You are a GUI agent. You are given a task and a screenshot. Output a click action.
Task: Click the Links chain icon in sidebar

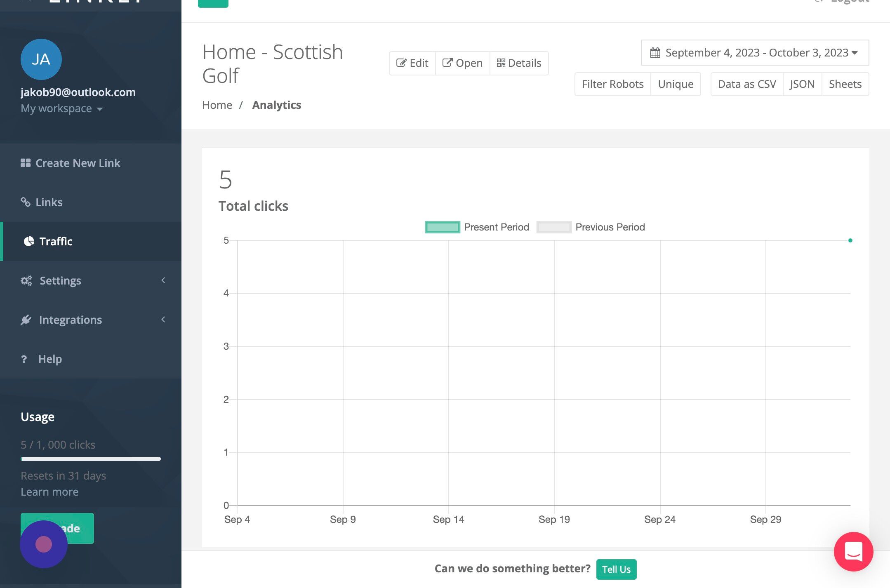click(x=26, y=202)
